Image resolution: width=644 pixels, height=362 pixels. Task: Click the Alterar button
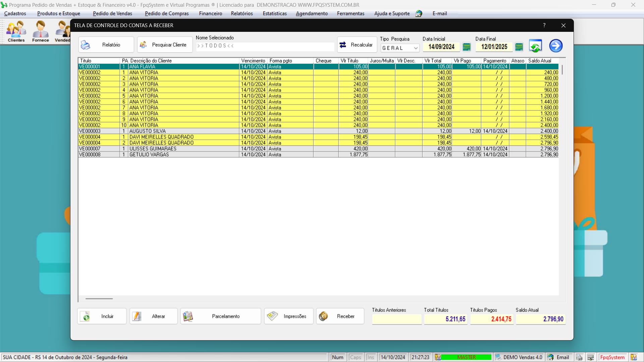coord(153,316)
